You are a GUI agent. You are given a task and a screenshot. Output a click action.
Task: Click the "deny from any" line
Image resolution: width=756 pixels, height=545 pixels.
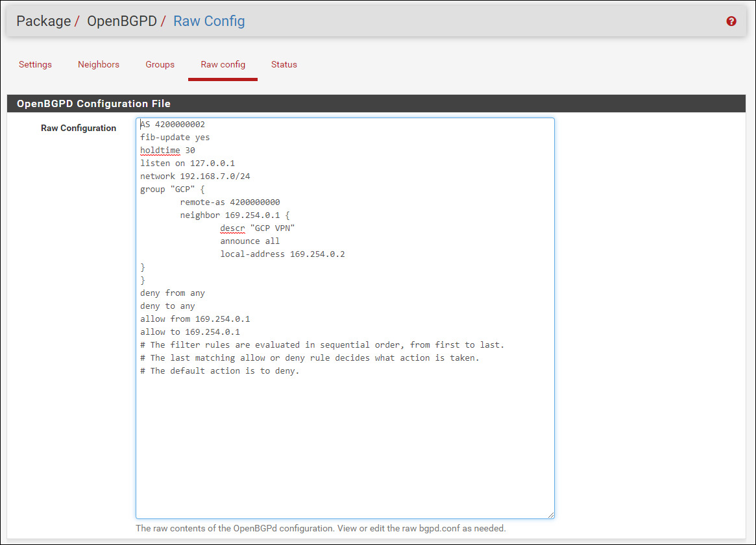point(173,293)
